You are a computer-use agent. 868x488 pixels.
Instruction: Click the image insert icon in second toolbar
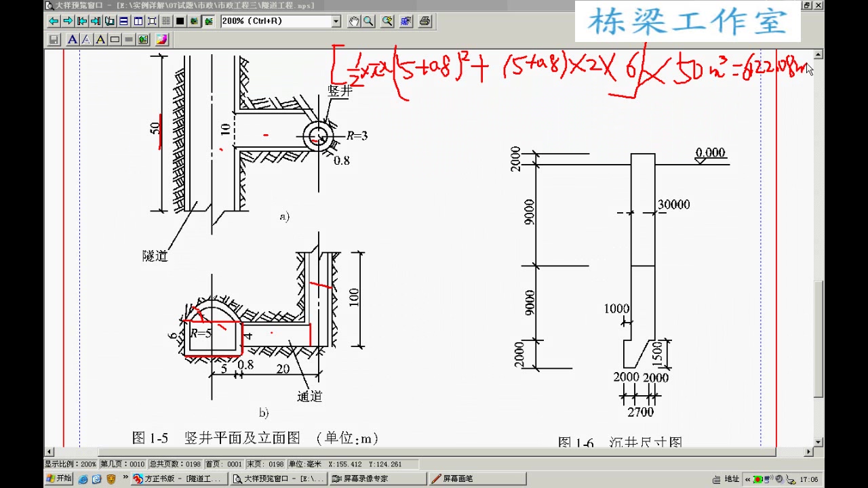143,39
